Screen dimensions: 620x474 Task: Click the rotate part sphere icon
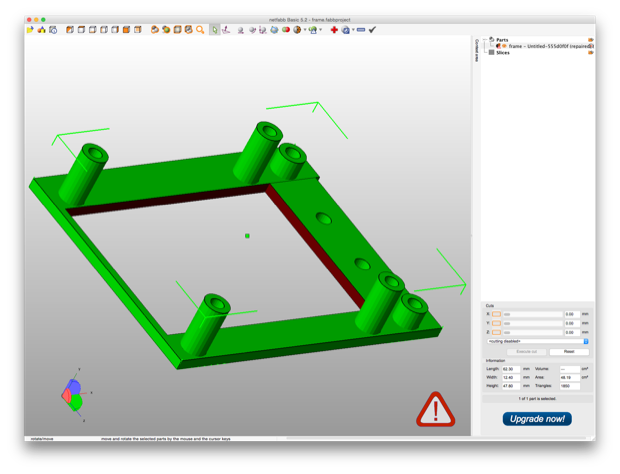(x=252, y=30)
